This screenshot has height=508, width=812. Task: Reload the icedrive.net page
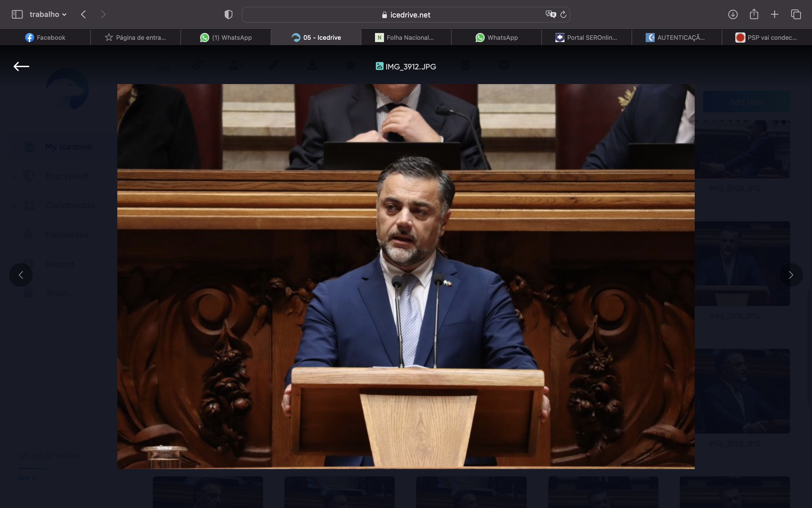[563, 14]
